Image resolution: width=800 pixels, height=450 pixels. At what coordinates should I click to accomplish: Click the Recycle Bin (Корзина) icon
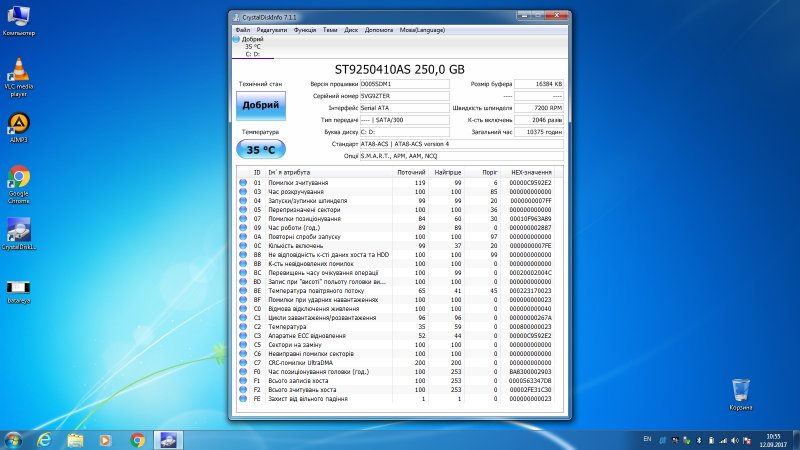tap(741, 390)
